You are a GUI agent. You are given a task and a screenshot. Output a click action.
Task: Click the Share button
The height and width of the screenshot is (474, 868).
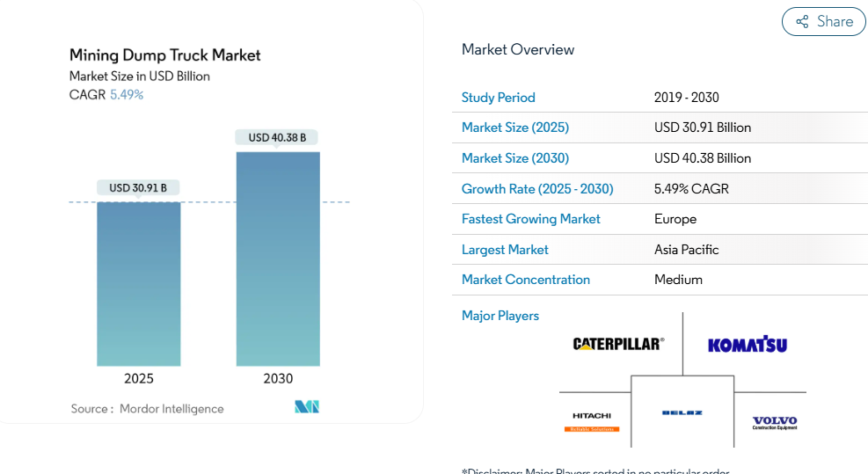(x=823, y=22)
